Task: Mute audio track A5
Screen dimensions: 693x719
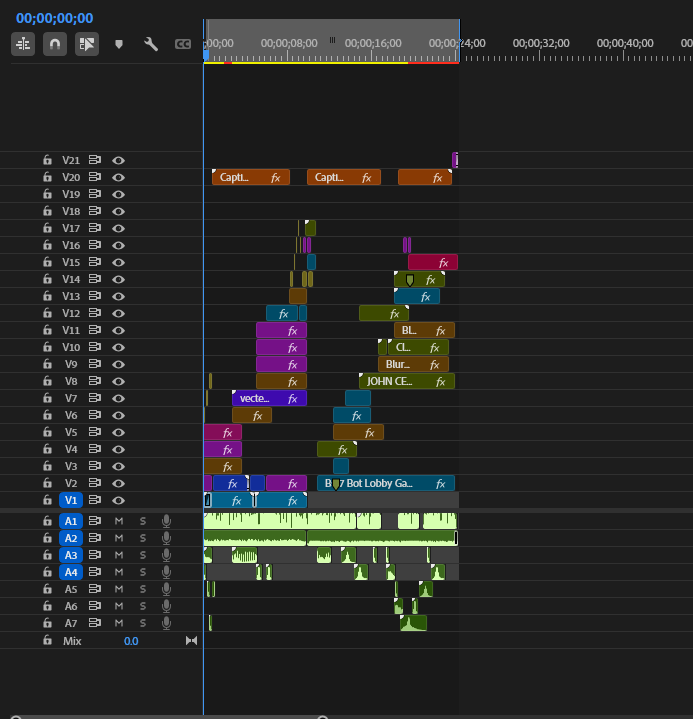Action: click(x=119, y=589)
